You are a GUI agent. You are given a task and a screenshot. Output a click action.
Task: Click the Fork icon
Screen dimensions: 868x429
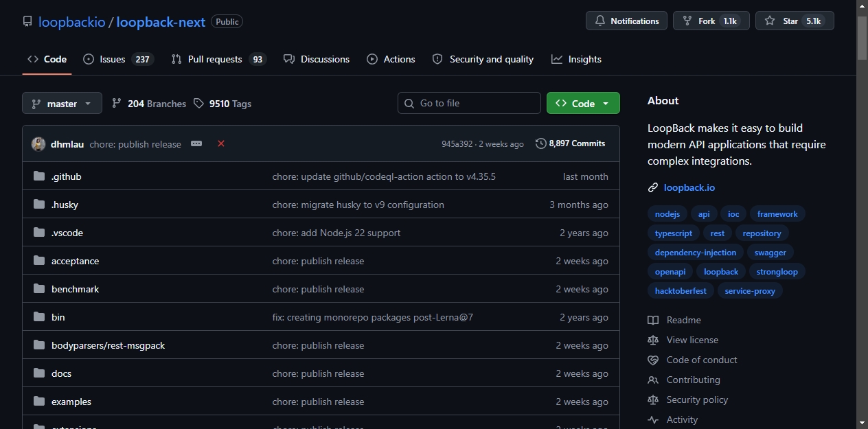(x=687, y=21)
